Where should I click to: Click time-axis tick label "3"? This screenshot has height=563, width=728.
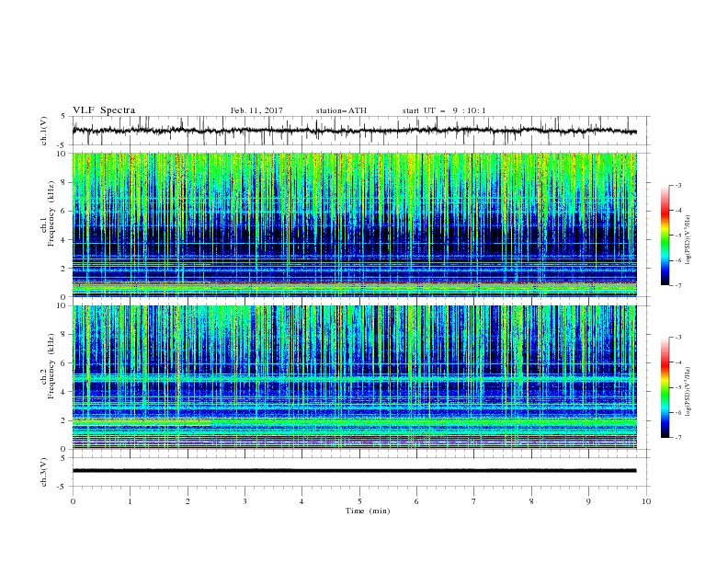245,501
